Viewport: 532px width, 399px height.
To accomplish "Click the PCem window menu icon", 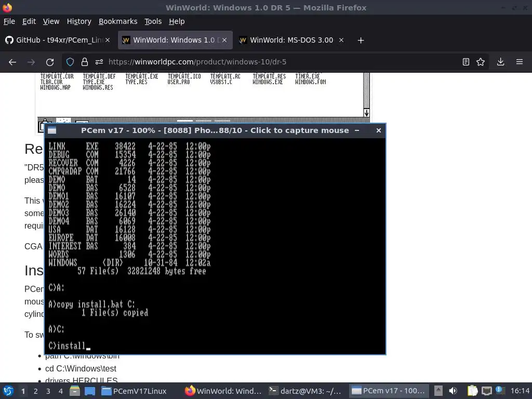I will 52,130.
